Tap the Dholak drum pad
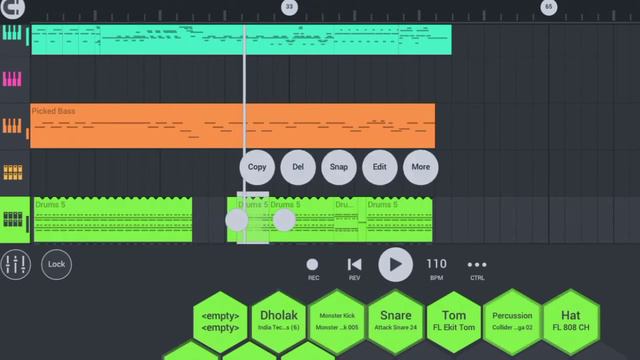 click(279, 322)
